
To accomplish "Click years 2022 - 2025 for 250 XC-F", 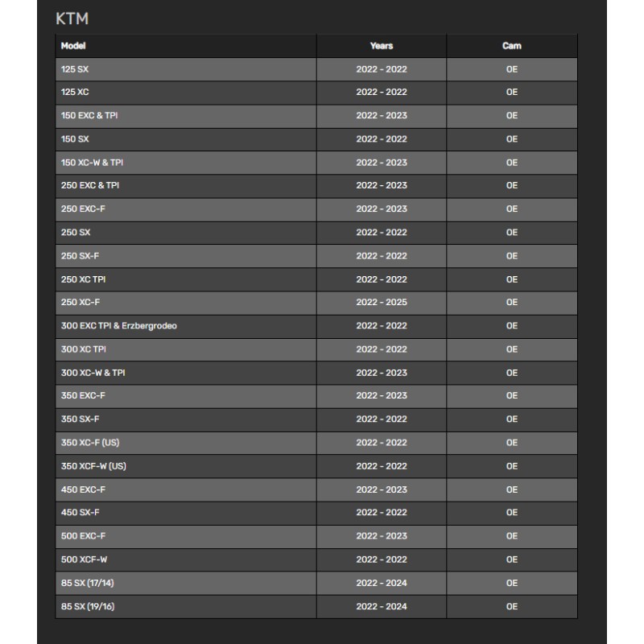I will click(382, 303).
